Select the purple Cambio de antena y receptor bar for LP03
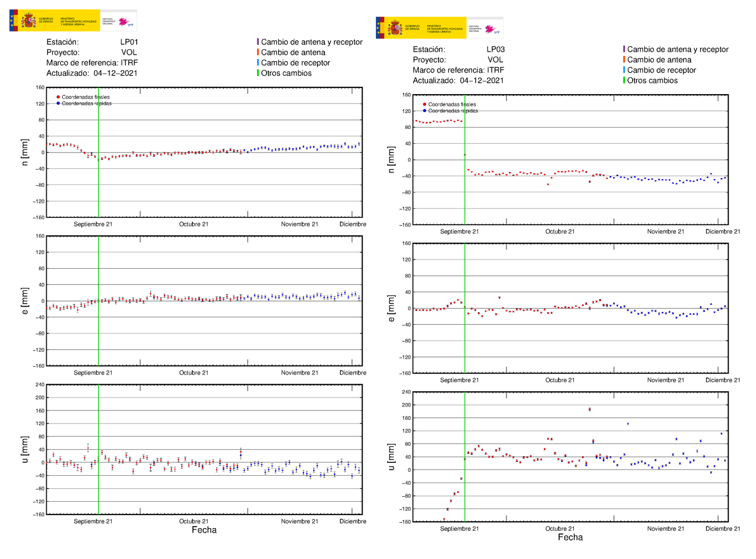This screenshot has height=559, width=756. [x=624, y=50]
